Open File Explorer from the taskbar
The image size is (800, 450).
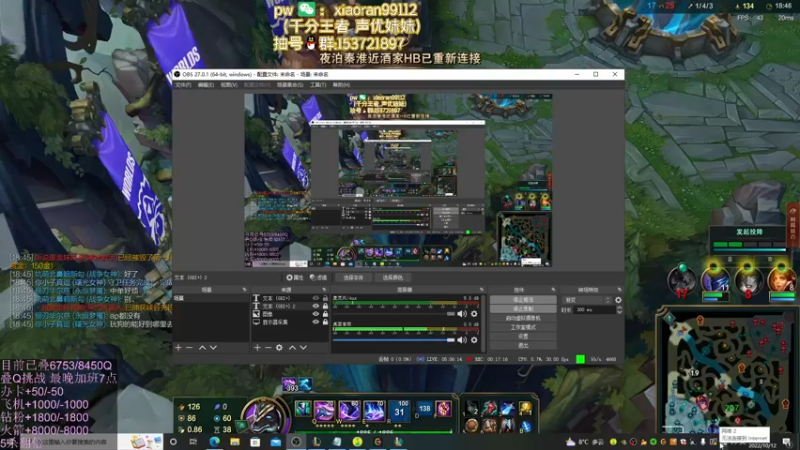(235, 441)
